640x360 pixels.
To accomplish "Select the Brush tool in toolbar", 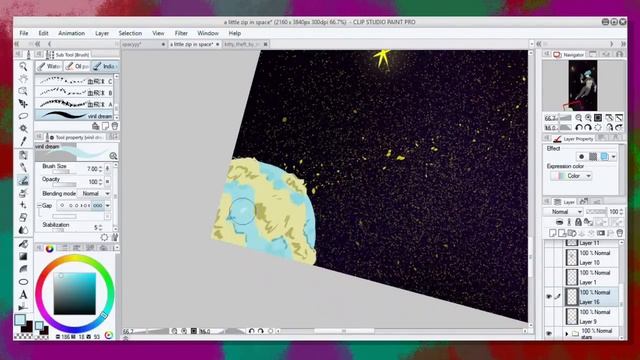I will point(23,180).
